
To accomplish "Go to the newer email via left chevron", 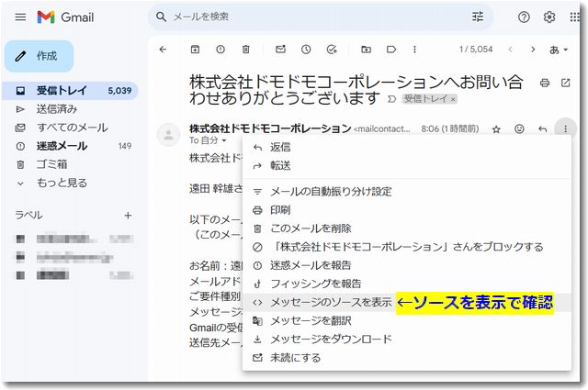I will click(x=510, y=49).
